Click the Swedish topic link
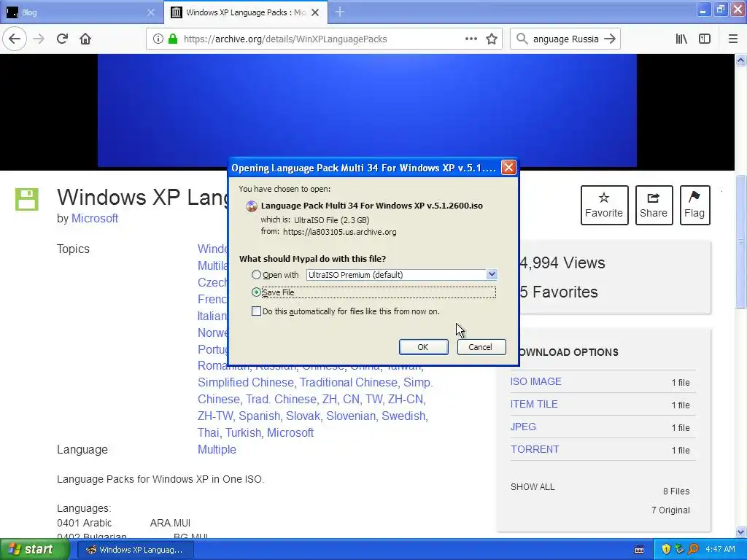The width and height of the screenshot is (747, 560). point(403,416)
